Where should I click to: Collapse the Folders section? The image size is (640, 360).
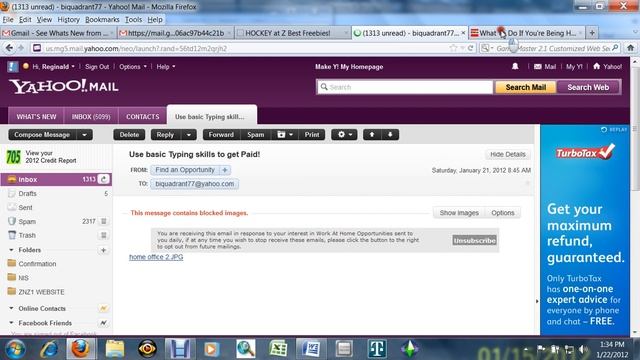pos(11,250)
